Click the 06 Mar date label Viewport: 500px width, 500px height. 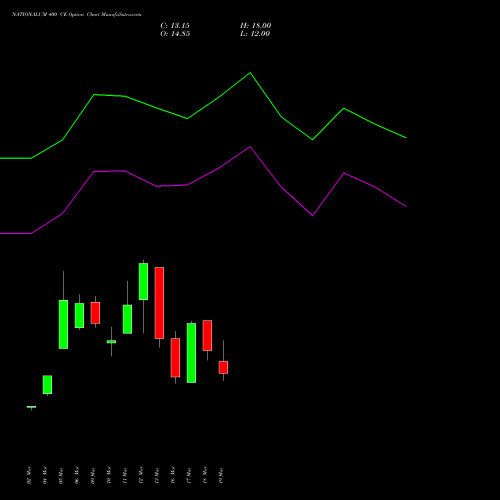[77, 475]
